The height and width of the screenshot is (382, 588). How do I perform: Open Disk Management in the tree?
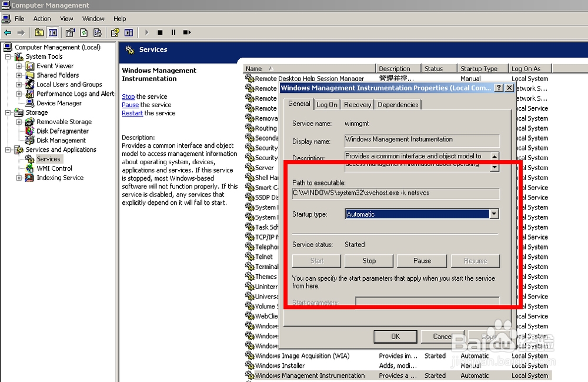coord(61,140)
